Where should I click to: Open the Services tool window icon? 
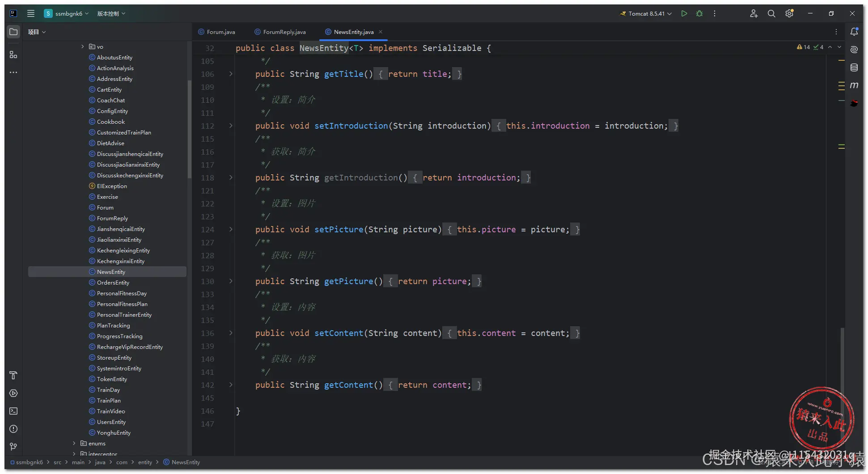pos(13,393)
